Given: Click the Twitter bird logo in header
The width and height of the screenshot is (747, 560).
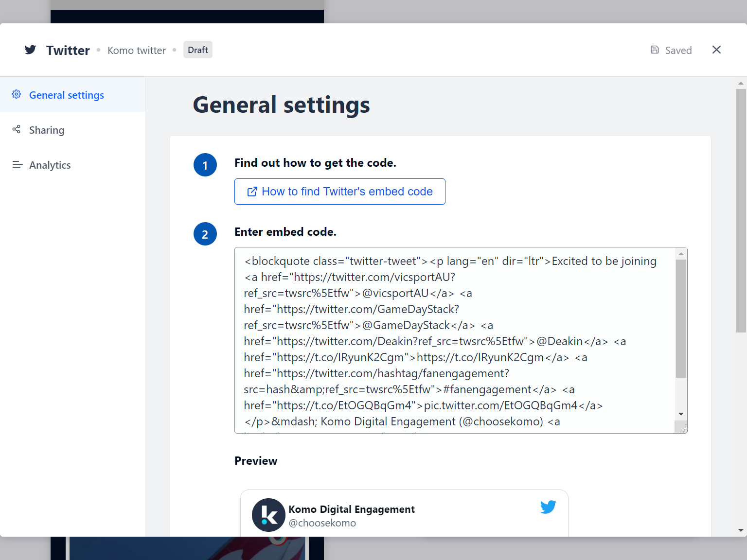Looking at the screenshot, I should [x=30, y=50].
